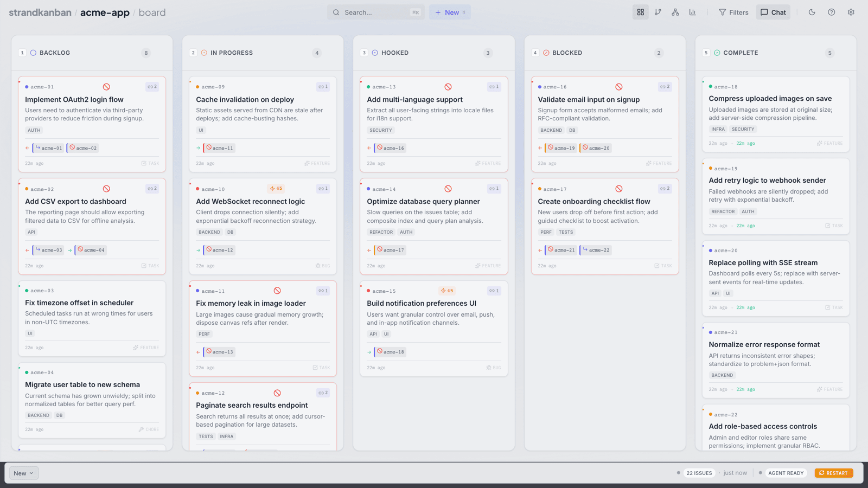868x488 pixels.
Task: Open the bar chart analytics icon
Action: (x=693, y=12)
